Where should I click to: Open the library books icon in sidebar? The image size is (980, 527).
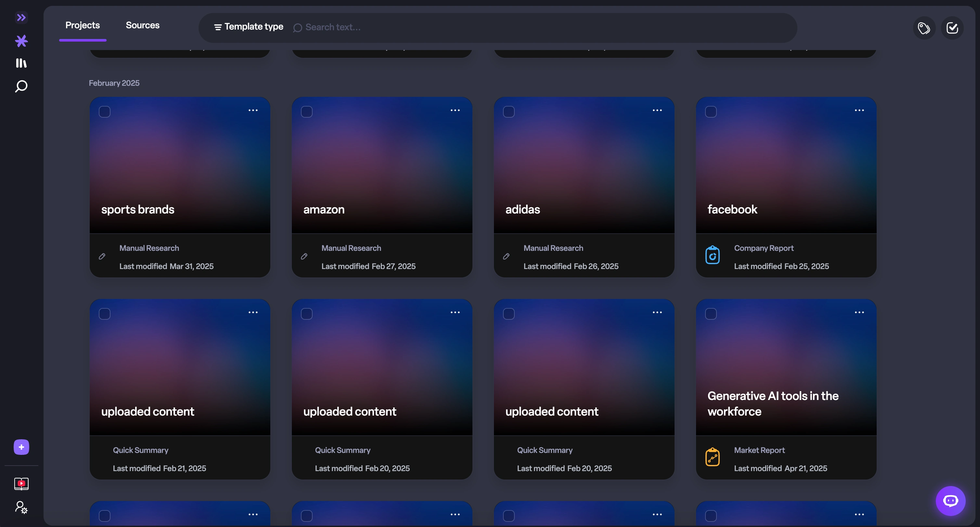21,63
